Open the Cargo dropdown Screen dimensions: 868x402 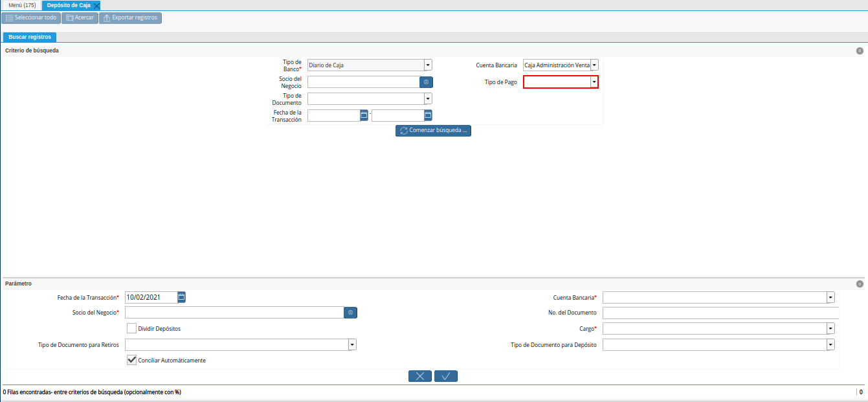(830, 328)
